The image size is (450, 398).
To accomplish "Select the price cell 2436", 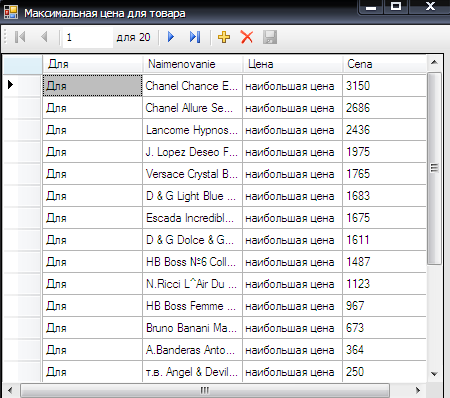I will click(x=384, y=130).
